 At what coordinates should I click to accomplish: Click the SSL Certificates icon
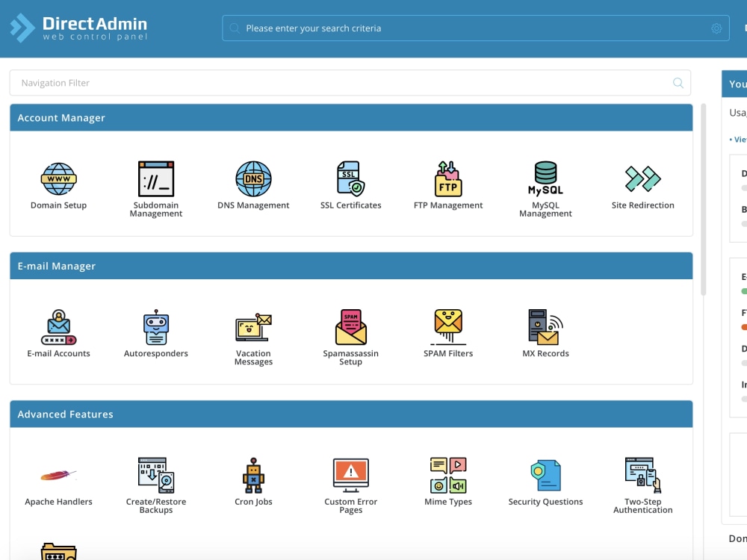click(350, 179)
